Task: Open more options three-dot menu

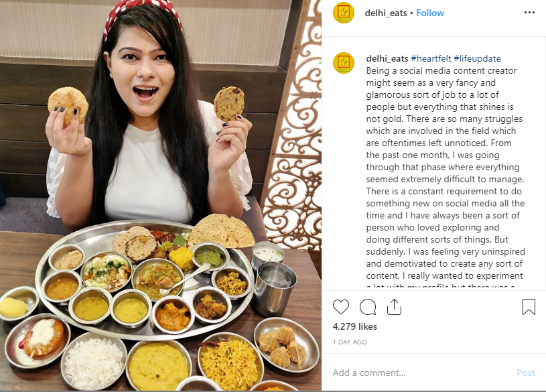Action: pos(529,13)
